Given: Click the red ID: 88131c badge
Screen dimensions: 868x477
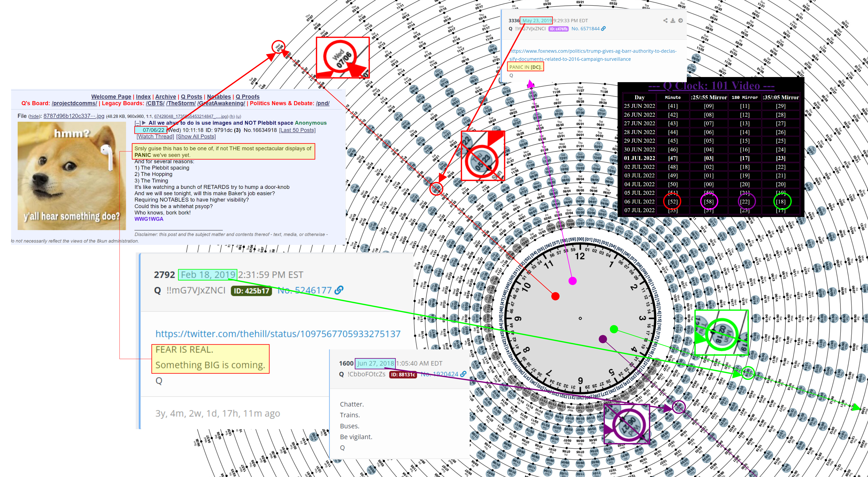Looking at the screenshot, I should (403, 375).
